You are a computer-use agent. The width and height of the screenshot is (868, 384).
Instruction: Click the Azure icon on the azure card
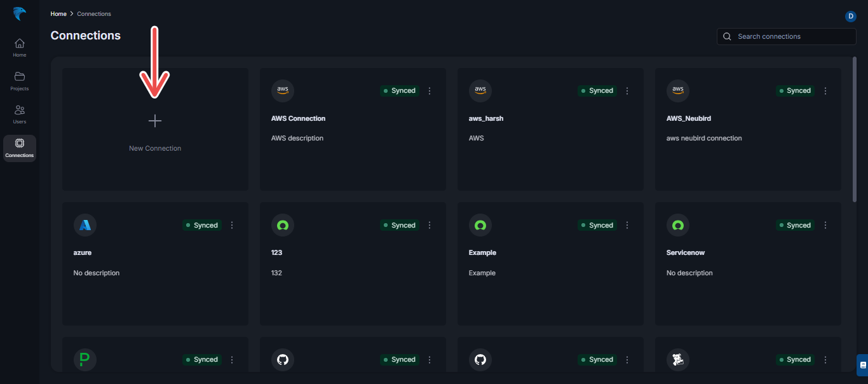click(85, 224)
